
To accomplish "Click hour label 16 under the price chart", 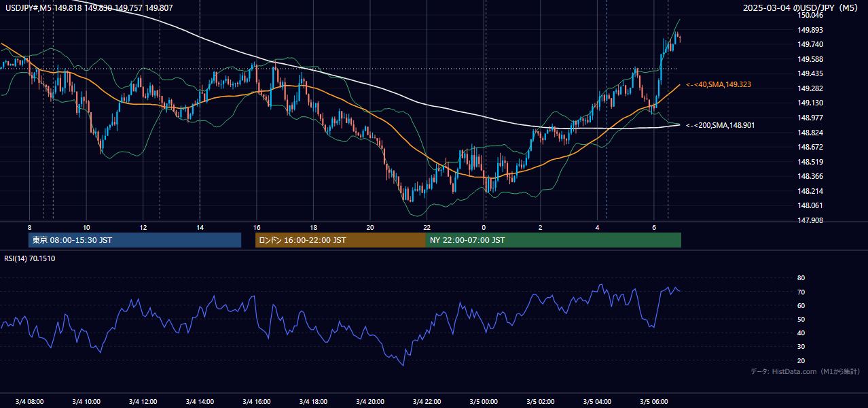I will pos(256,227).
